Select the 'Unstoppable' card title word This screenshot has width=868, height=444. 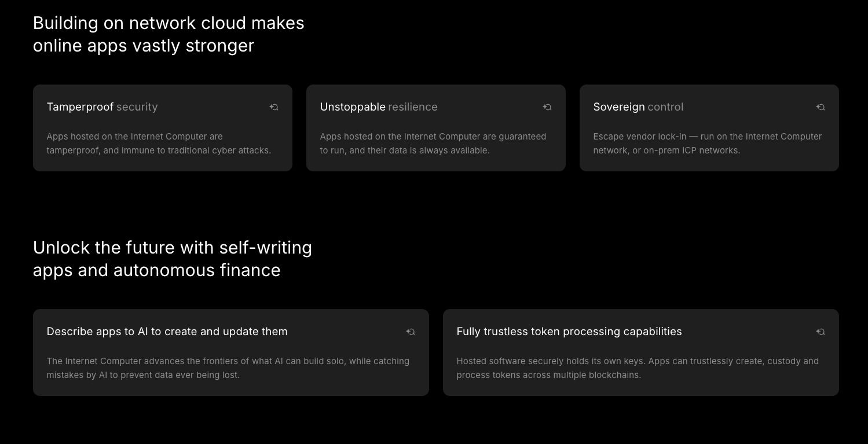click(x=353, y=107)
